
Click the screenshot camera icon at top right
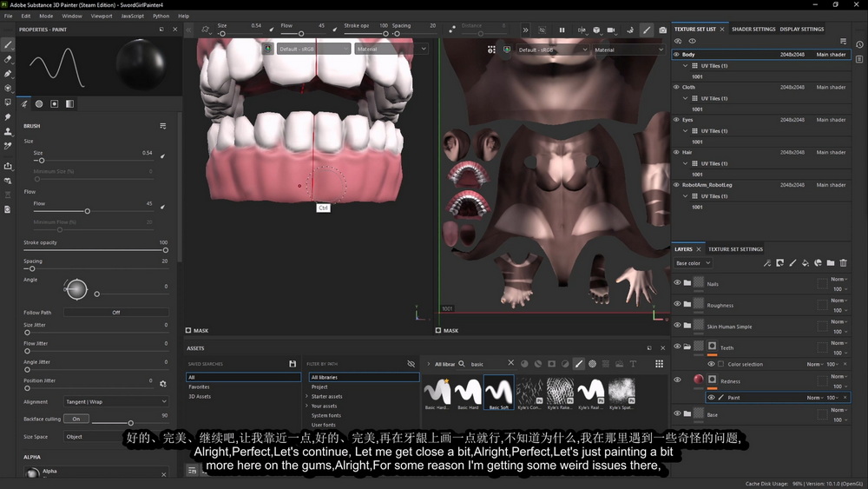(662, 30)
